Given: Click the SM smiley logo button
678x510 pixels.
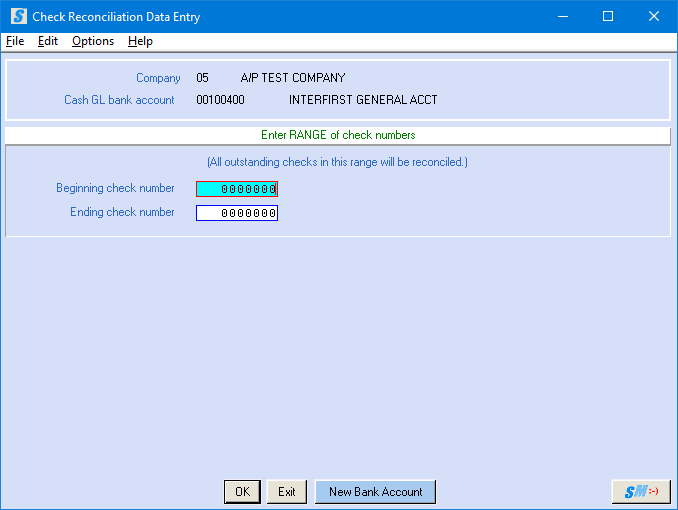Looking at the screenshot, I should click(x=641, y=492).
